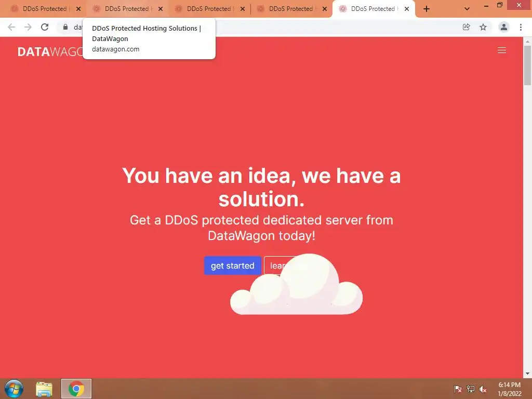This screenshot has height=399, width=532.
Task: Open the Chrome profile avatar
Action: point(504,27)
